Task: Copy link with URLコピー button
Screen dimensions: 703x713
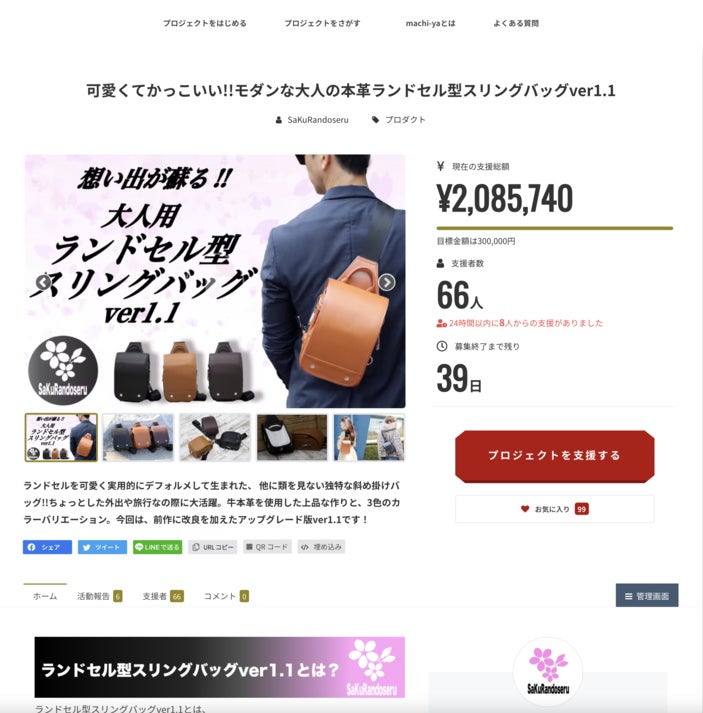Action: 213,547
